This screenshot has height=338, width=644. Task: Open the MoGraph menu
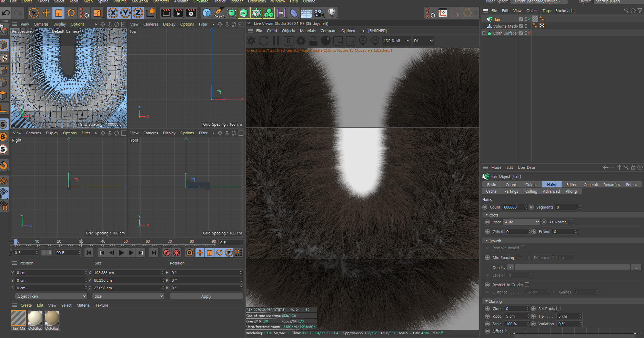tap(140, 1)
